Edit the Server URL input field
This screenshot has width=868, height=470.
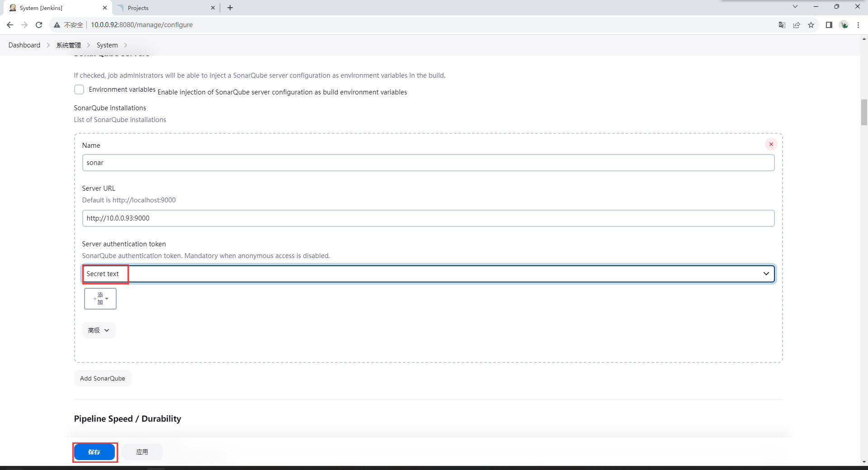coord(428,218)
